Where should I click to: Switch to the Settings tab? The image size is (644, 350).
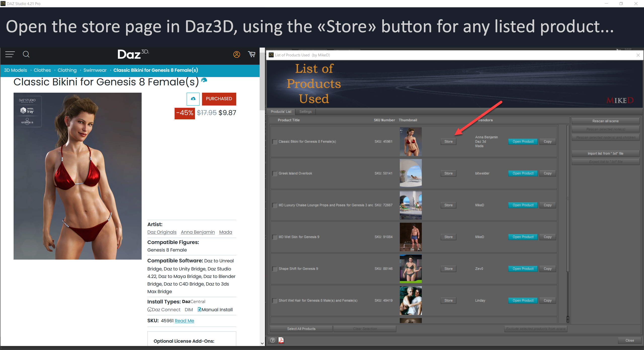click(x=305, y=112)
